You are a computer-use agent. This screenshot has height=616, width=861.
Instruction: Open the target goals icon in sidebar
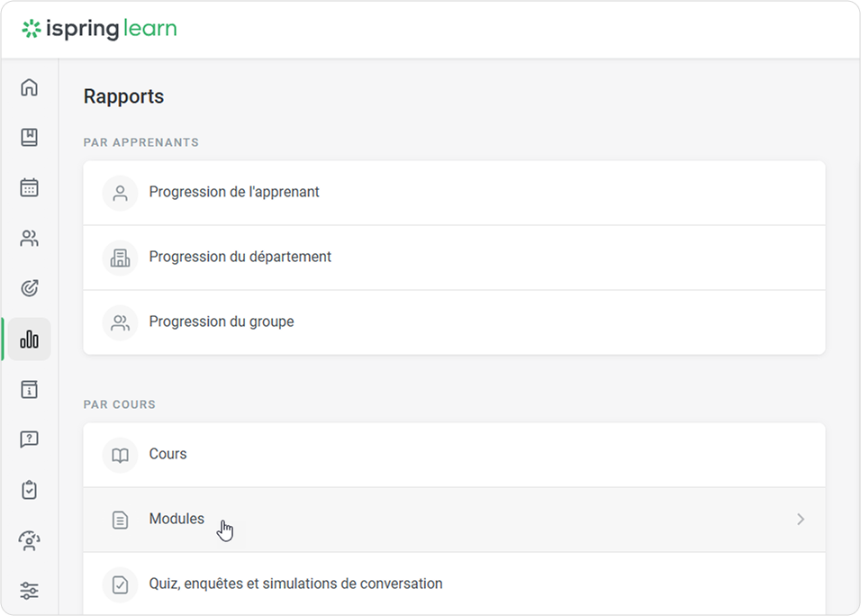point(30,289)
